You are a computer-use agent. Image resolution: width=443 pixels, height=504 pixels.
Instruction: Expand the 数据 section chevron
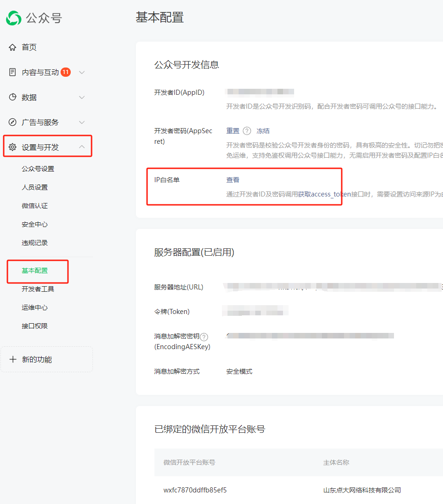tap(82, 97)
